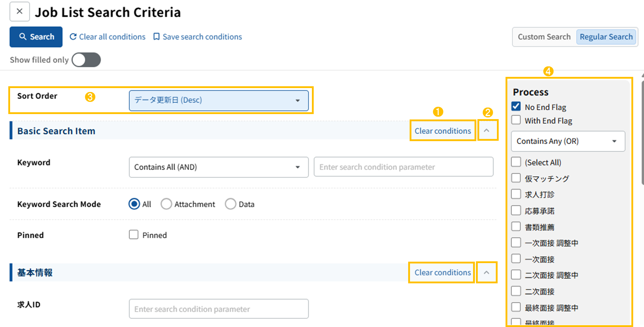Switch to Regular Search tab
Viewport: 644px width, 327px height.
pos(606,37)
